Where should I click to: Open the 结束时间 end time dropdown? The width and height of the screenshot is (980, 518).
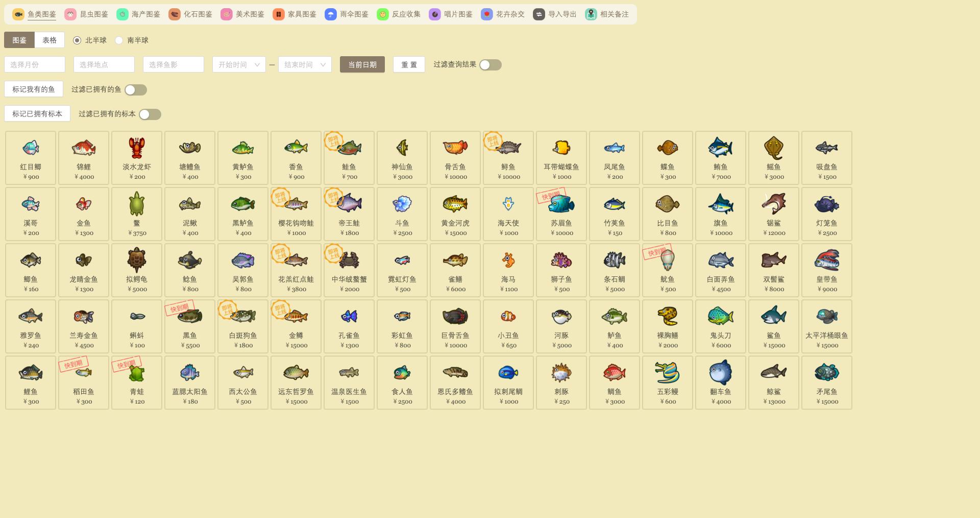pyautogui.click(x=305, y=64)
